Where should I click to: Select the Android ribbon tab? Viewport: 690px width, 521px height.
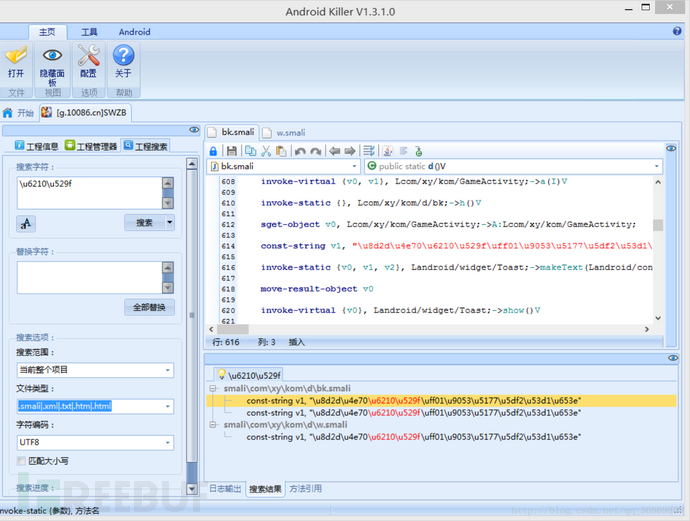tap(135, 32)
